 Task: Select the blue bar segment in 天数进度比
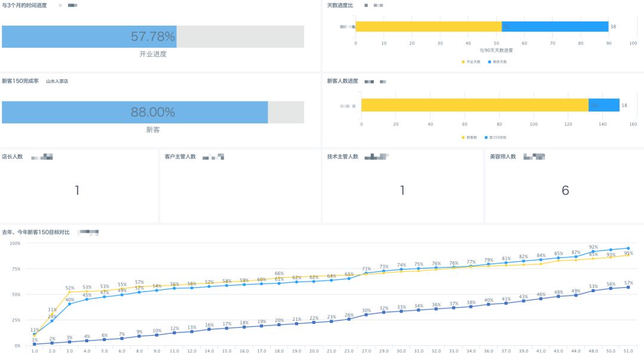tap(555, 26)
